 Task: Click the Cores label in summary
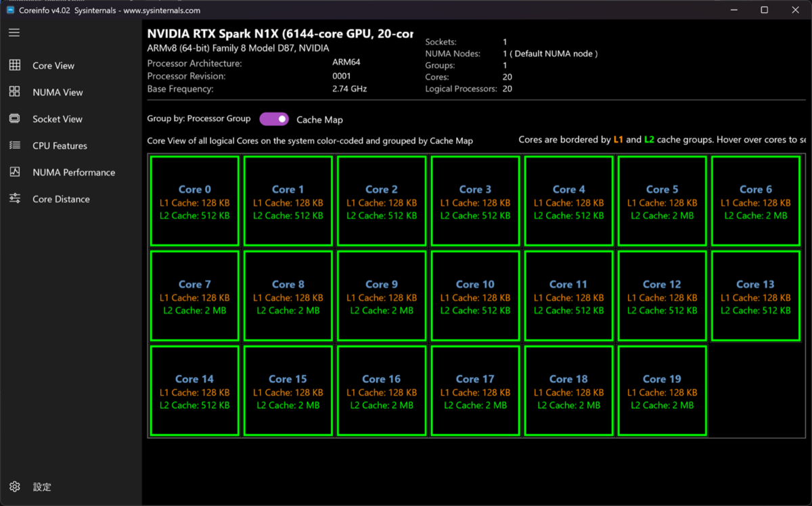click(437, 77)
